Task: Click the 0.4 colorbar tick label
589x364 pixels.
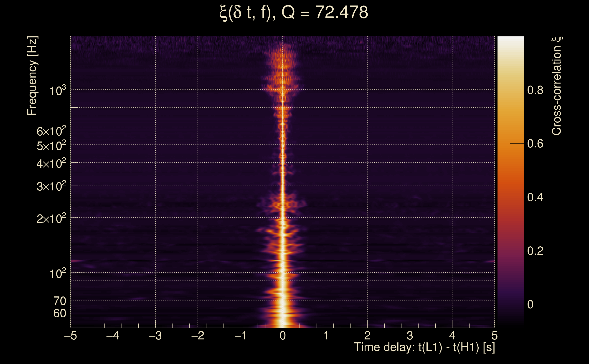Action: click(535, 197)
